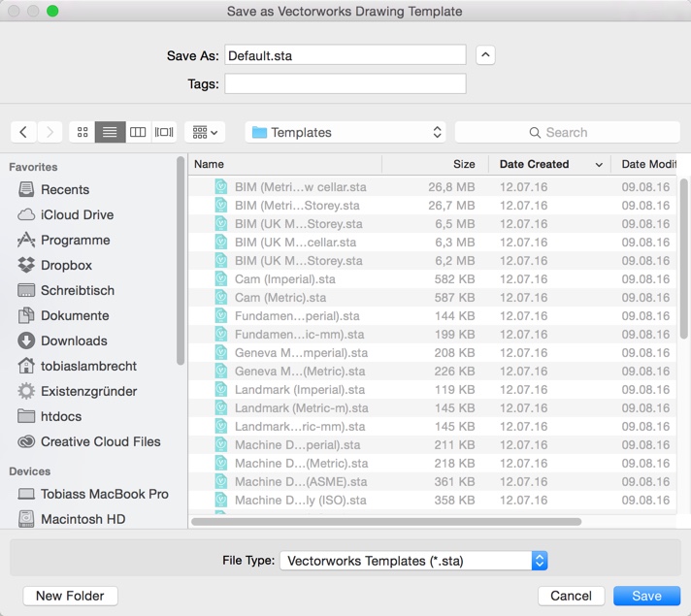Click the green zoom window button
The width and height of the screenshot is (691, 616).
pyautogui.click(x=52, y=11)
